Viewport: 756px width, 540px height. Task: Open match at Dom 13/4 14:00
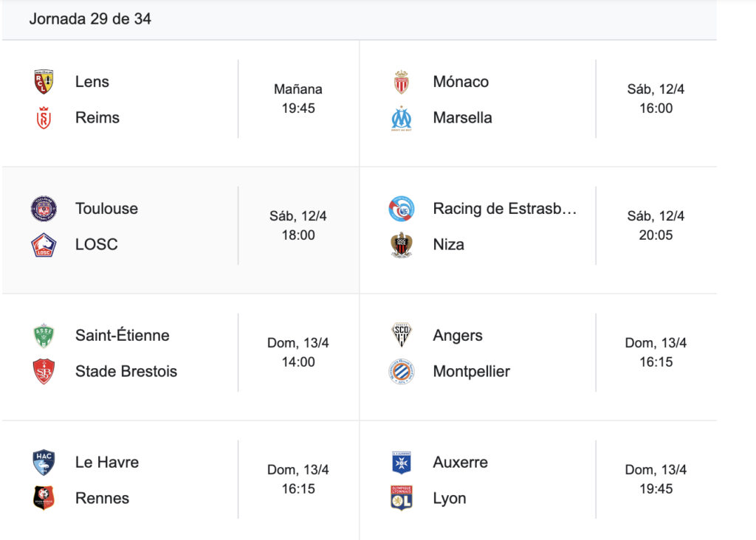pyautogui.click(x=180, y=353)
